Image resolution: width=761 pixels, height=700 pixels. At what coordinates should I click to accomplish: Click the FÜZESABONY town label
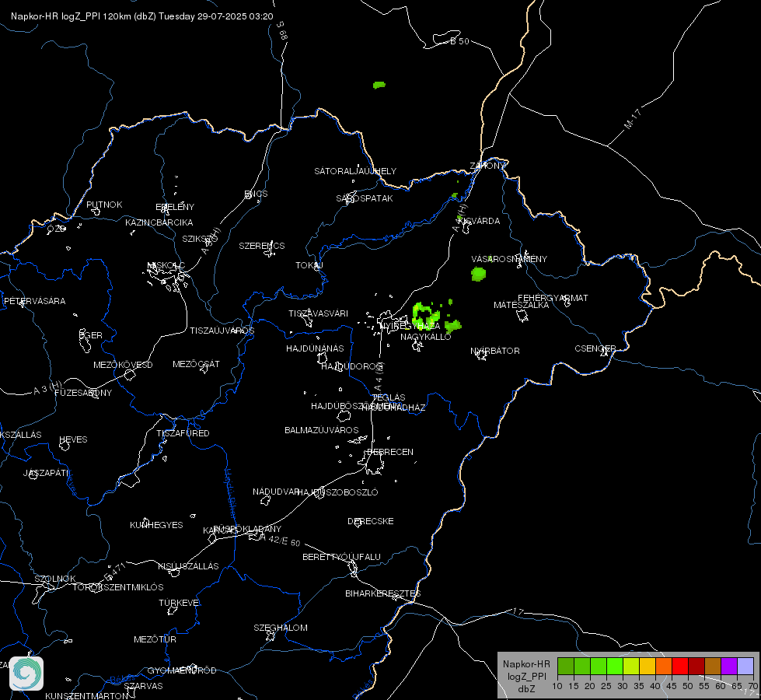83,393
